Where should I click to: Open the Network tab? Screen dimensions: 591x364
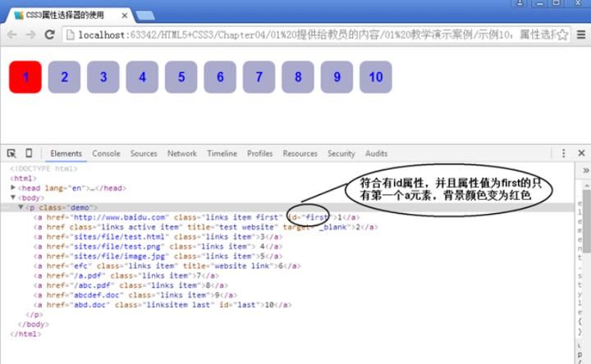(x=182, y=153)
